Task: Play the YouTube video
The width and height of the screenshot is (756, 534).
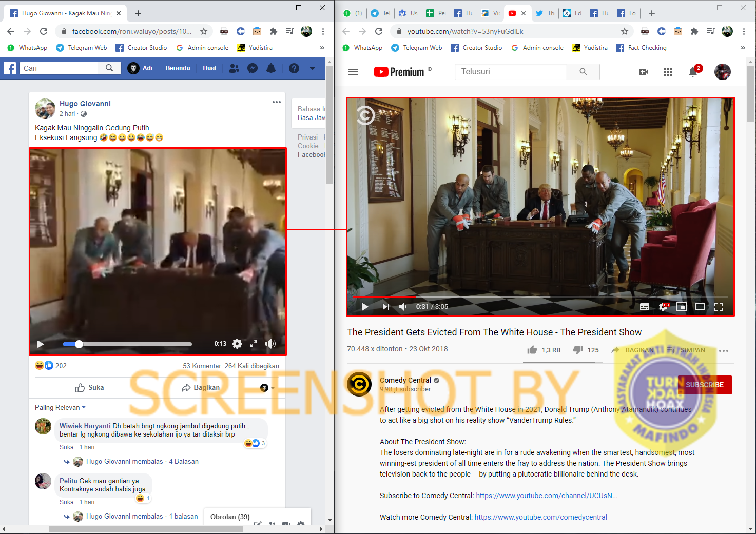Action: [365, 307]
